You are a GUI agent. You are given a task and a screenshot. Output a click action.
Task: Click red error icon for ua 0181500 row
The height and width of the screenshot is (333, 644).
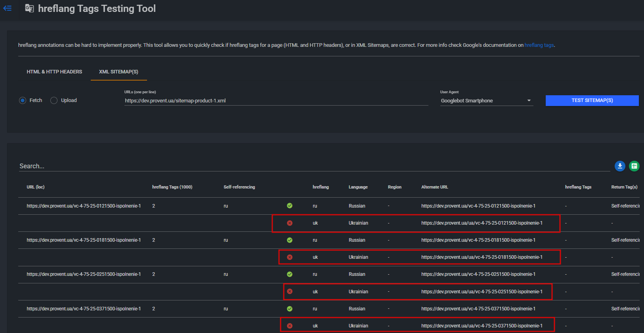click(x=290, y=257)
